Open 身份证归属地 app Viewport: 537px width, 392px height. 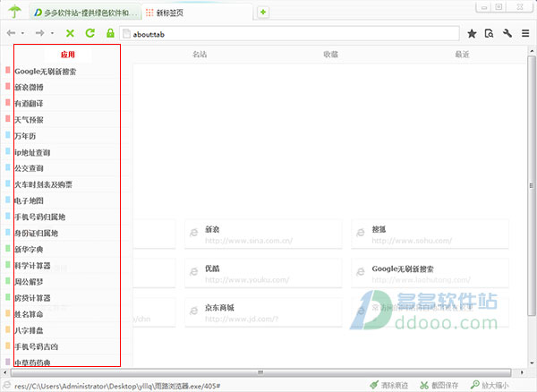(36, 234)
